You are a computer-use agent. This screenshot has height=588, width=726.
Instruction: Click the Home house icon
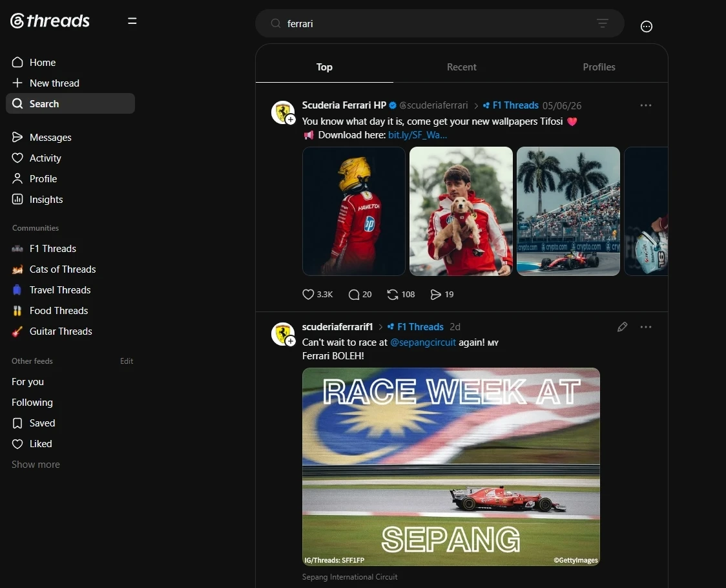pyautogui.click(x=17, y=62)
